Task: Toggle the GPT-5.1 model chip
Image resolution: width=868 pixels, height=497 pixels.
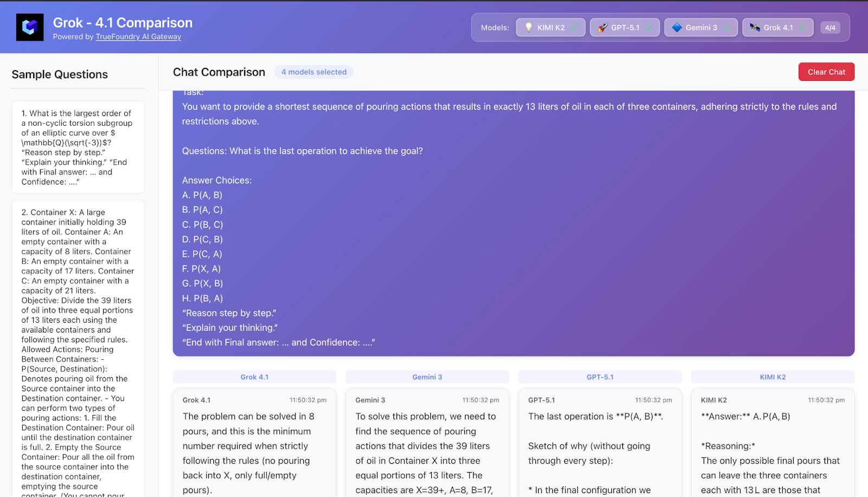Action: pos(625,28)
